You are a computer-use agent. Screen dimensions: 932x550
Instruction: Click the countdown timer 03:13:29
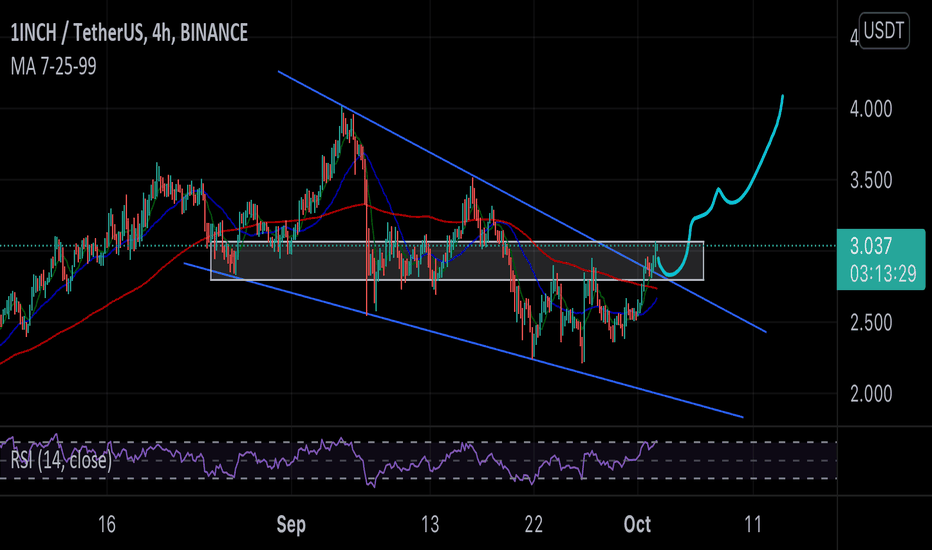tap(883, 274)
